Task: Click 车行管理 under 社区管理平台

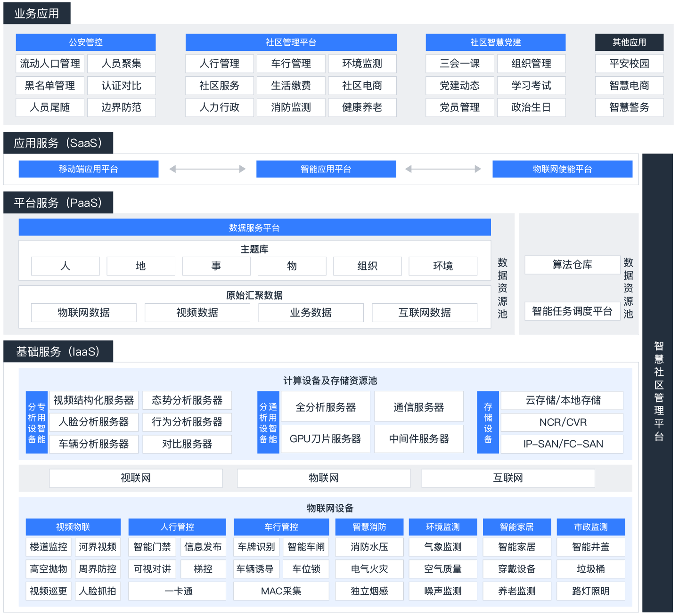Action: (x=291, y=64)
